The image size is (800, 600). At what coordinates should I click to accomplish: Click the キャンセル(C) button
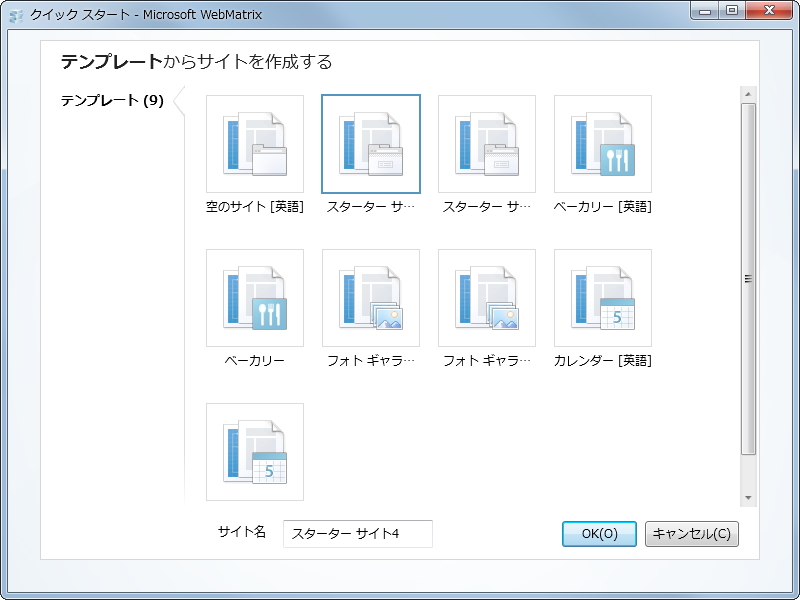(691, 534)
